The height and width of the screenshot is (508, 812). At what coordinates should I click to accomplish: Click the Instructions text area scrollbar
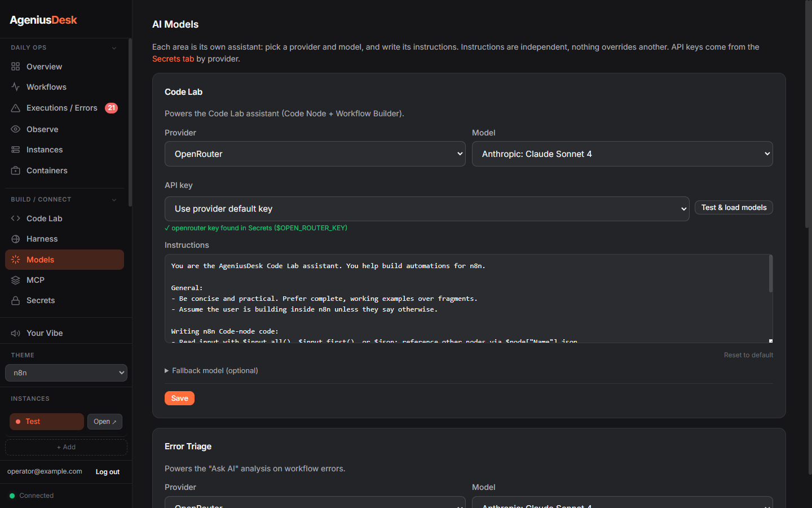tap(771, 274)
